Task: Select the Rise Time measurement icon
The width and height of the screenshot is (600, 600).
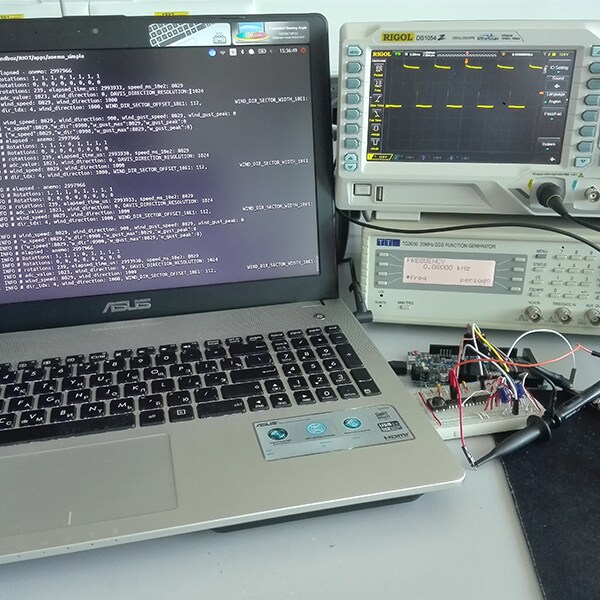Action: [x=377, y=100]
